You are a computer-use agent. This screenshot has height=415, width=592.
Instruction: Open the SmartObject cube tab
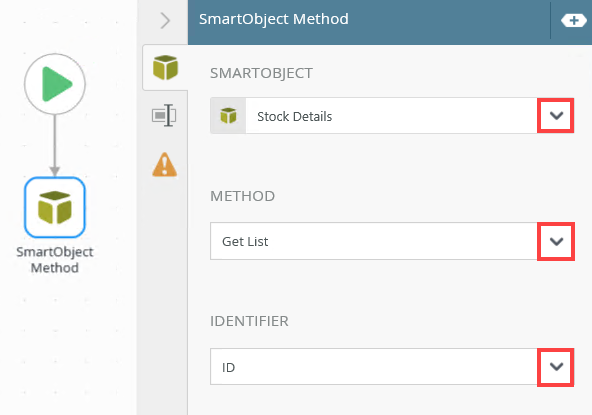pos(165,68)
